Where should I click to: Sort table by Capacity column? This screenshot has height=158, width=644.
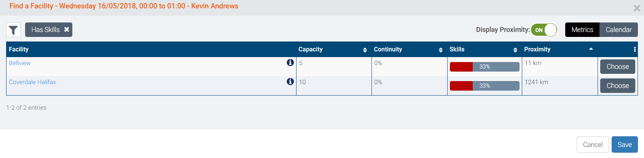(x=365, y=50)
